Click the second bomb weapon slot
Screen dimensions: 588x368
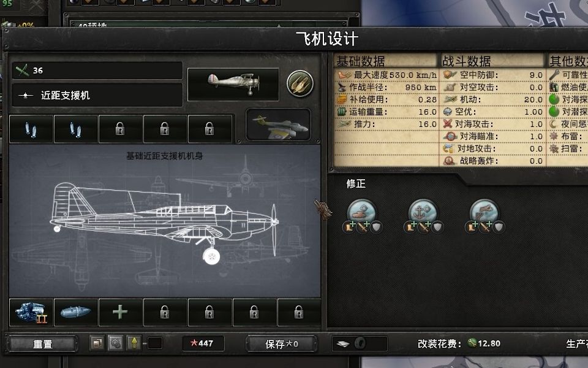(75, 129)
